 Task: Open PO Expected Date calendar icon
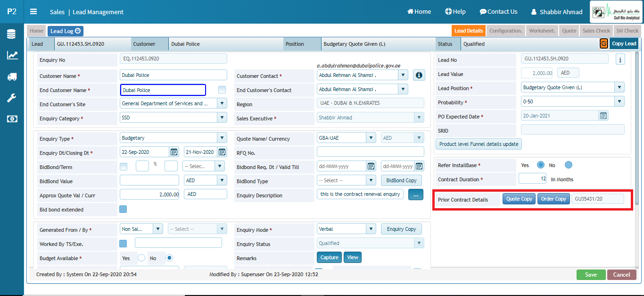pos(603,116)
